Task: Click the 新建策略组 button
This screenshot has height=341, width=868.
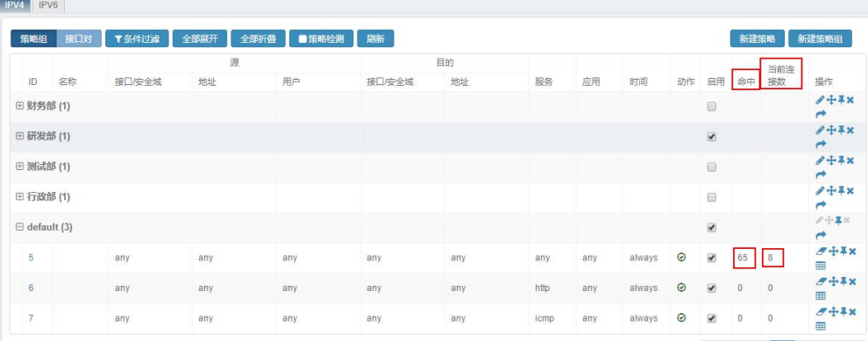Action: [x=820, y=39]
